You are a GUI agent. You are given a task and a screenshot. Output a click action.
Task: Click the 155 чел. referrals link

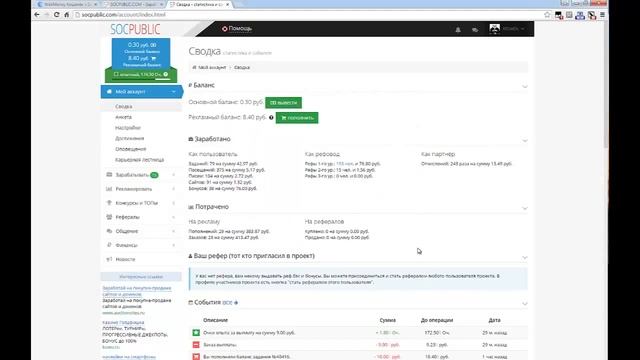pos(345,164)
